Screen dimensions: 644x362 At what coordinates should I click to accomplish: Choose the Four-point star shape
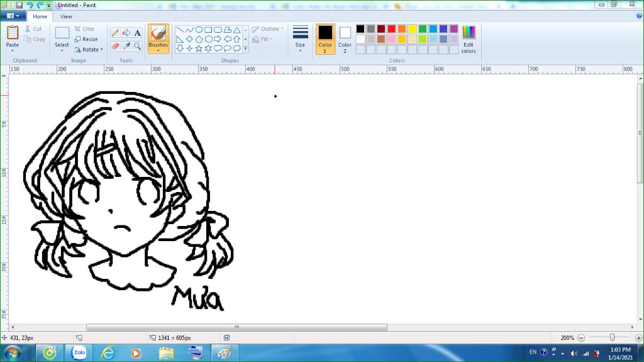click(x=189, y=48)
